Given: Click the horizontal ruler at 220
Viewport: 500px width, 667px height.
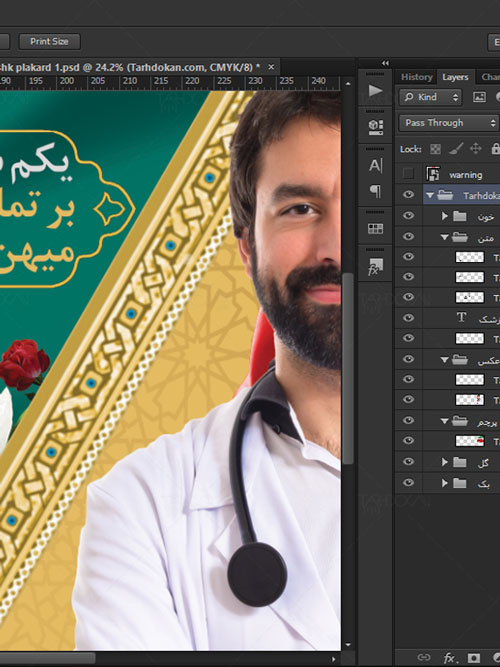Looking at the screenshot, I should 192,81.
